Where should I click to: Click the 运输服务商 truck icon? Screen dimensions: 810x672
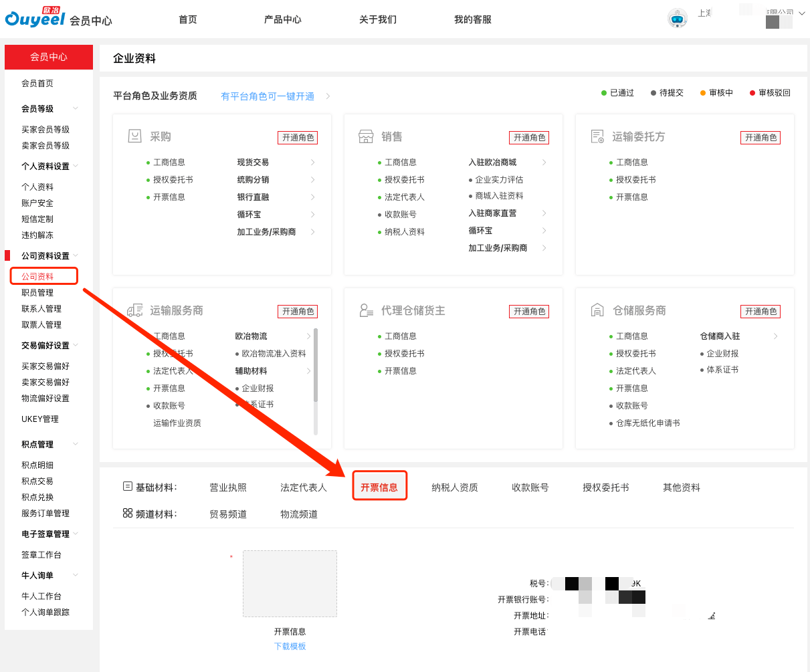[x=134, y=310]
